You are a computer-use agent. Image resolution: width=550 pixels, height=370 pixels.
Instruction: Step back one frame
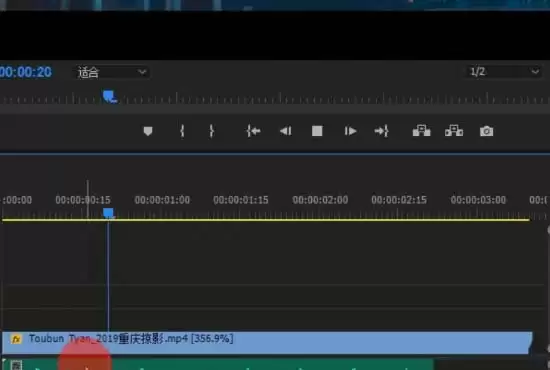[x=286, y=131]
